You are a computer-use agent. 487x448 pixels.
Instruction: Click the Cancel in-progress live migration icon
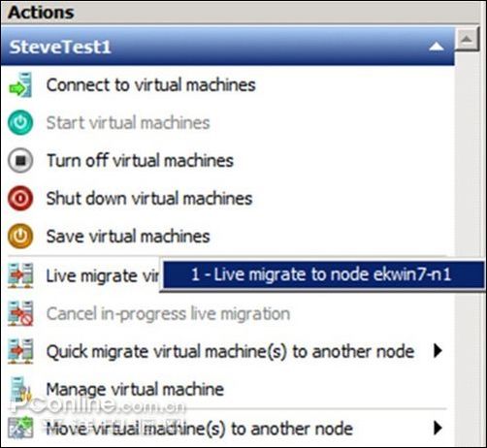20,313
